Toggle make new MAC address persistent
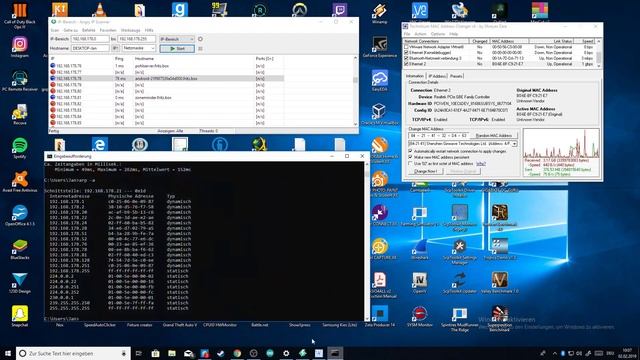This screenshot has width=640, height=360. click(411, 157)
